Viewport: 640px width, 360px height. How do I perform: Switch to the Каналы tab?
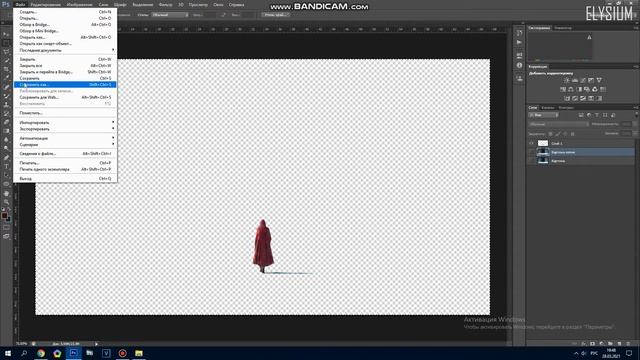548,108
